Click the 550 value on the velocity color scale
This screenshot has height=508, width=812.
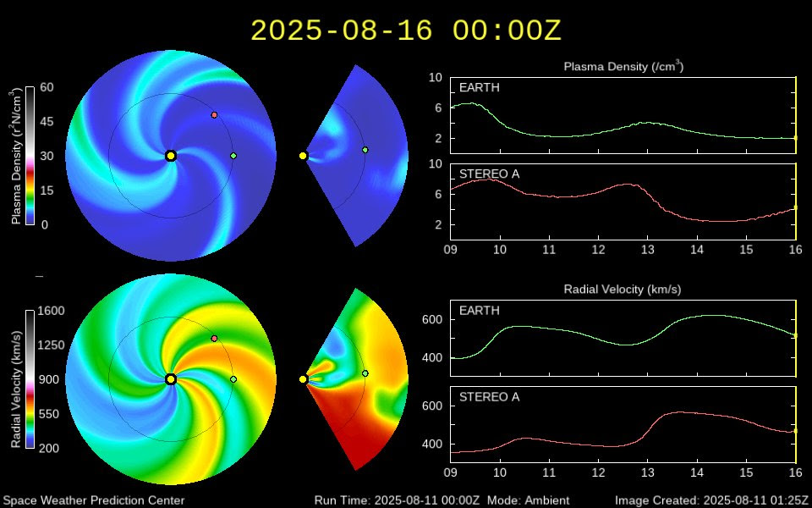[49, 414]
